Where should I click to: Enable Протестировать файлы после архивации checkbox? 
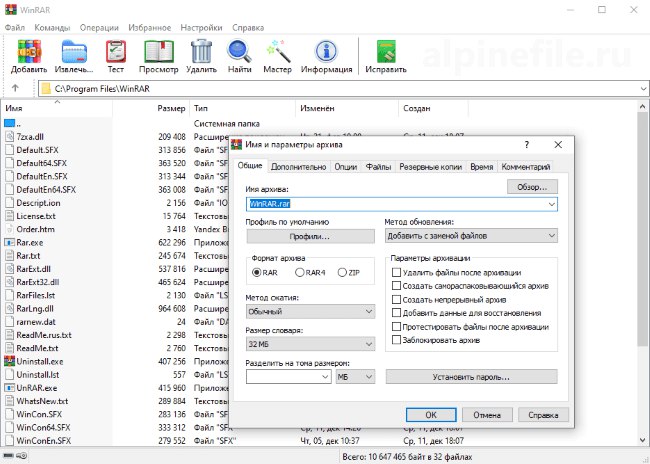coord(396,326)
